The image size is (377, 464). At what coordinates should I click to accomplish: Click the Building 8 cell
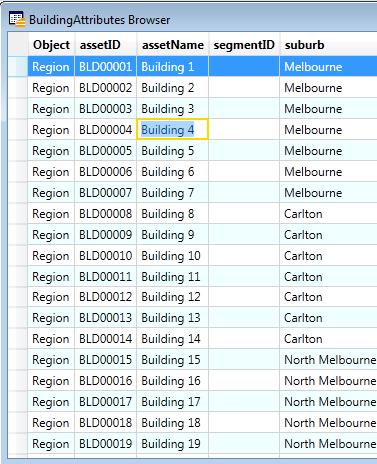point(173,214)
